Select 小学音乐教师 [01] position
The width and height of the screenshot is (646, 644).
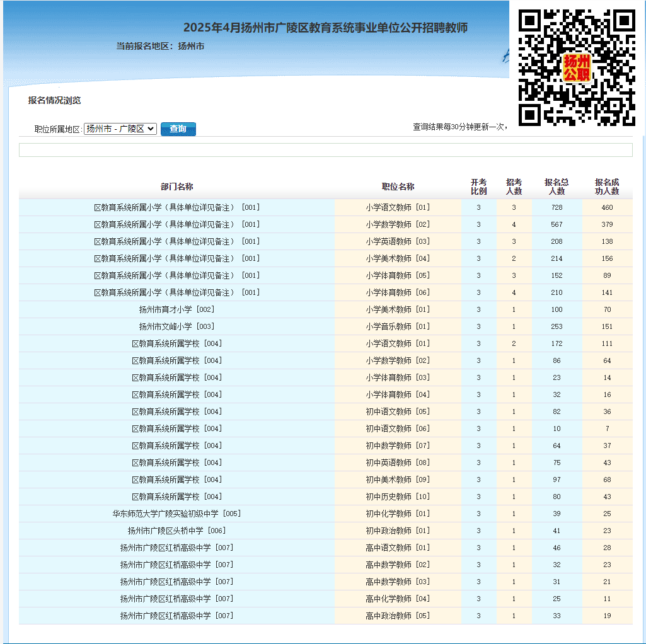398,327
